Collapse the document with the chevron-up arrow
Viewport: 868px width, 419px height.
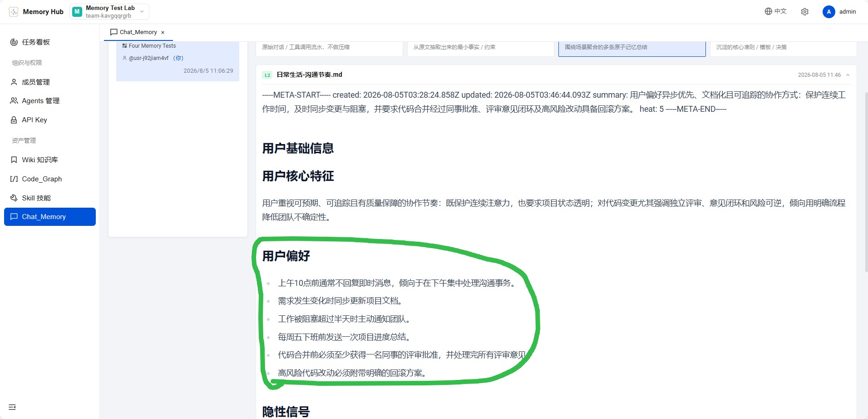tap(848, 75)
